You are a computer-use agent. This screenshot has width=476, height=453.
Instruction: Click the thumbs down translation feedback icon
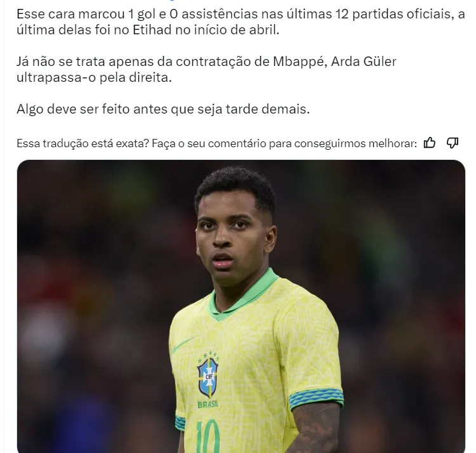453,143
